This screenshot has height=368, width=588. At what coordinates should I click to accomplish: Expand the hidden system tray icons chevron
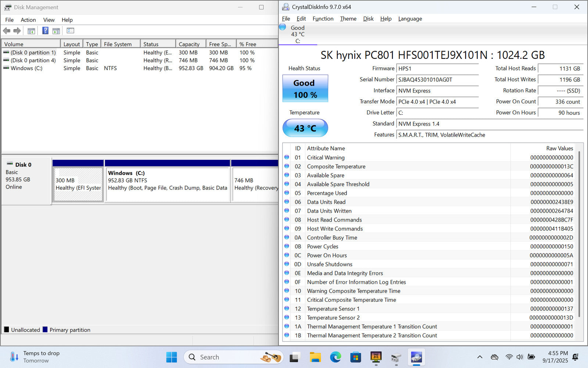(480, 357)
